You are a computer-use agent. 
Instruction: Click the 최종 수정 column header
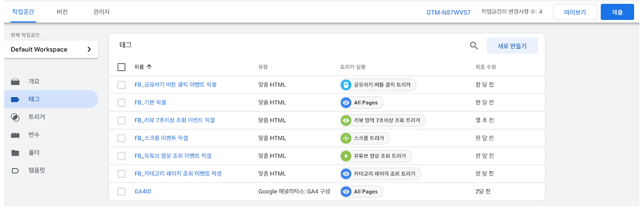click(486, 66)
